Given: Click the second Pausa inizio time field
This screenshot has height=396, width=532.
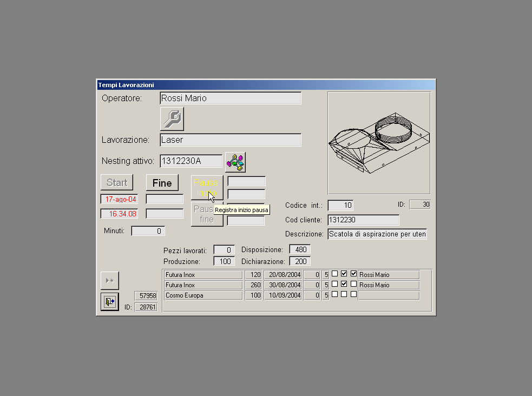Looking at the screenshot, I should [x=246, y=194].
